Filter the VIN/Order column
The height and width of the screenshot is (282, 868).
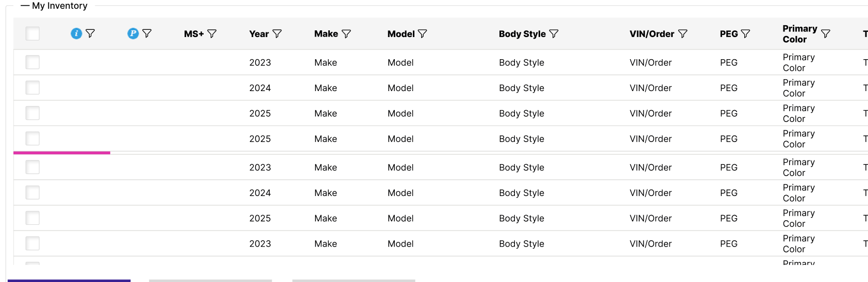(683, 33)
